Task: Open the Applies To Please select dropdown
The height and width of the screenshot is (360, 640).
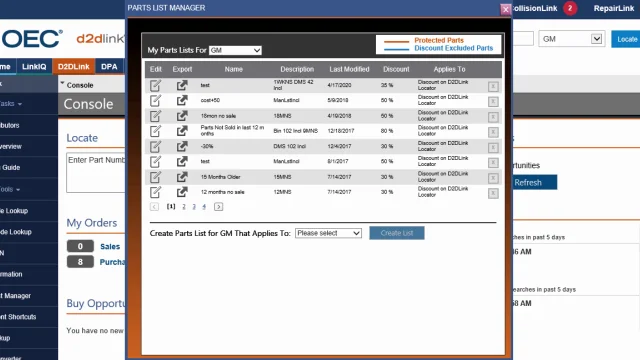Action: pyautogui.click(x=328, y=233)
